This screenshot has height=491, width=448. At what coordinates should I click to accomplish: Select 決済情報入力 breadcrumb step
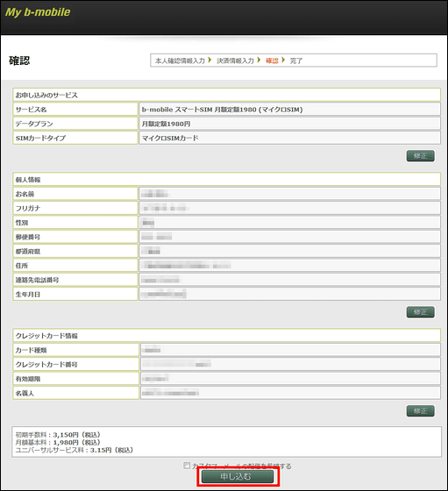tap(235, 60)
